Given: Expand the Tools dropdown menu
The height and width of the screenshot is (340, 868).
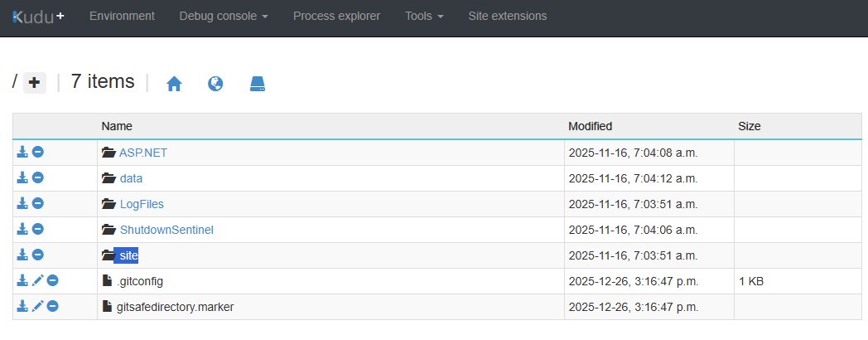Looking at the screenshot, I should tap(424, 17).
